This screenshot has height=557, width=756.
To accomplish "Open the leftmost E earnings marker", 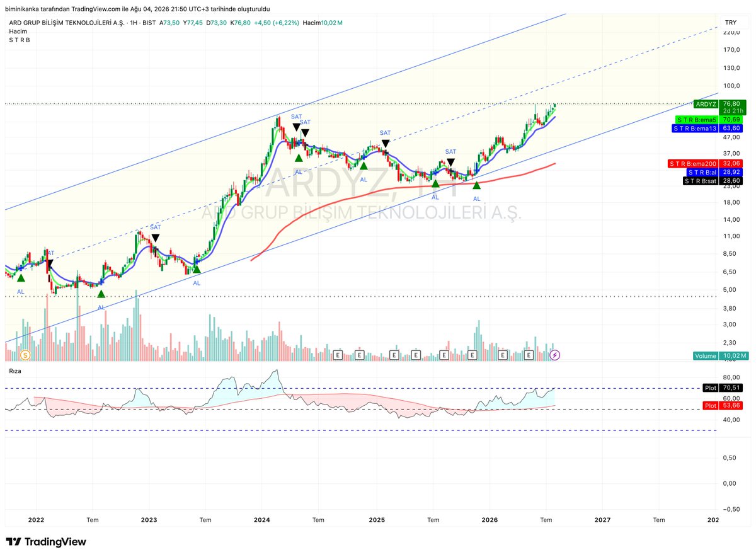I will pos(338,355).
